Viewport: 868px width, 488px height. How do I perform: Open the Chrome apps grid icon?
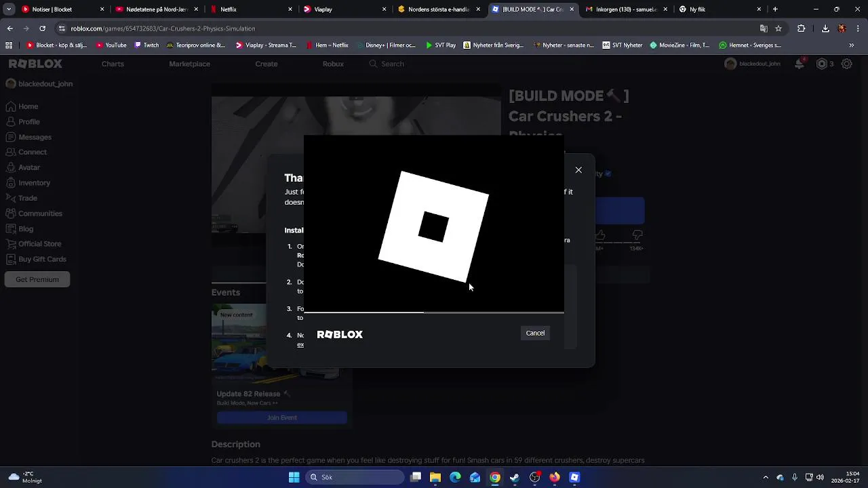9,45
